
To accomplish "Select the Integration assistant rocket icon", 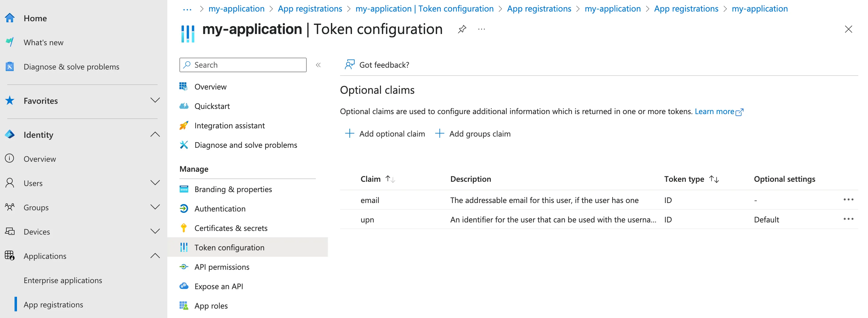I will click(184, 125).
